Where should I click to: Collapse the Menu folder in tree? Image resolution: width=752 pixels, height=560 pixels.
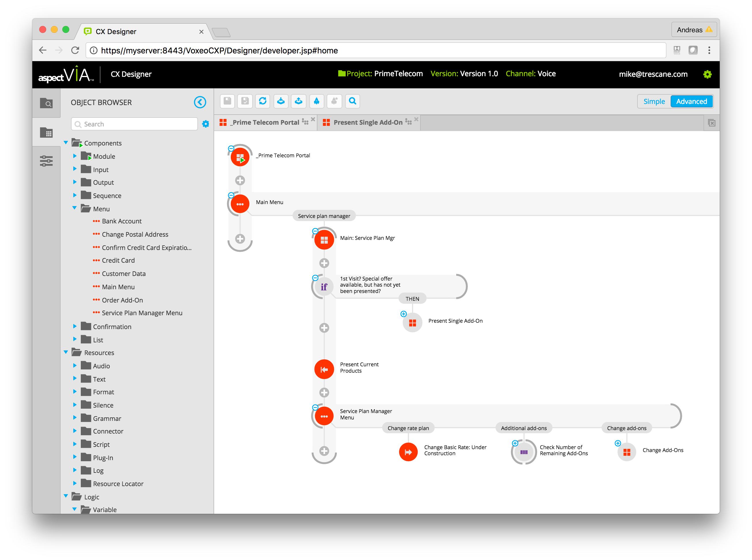75,208
